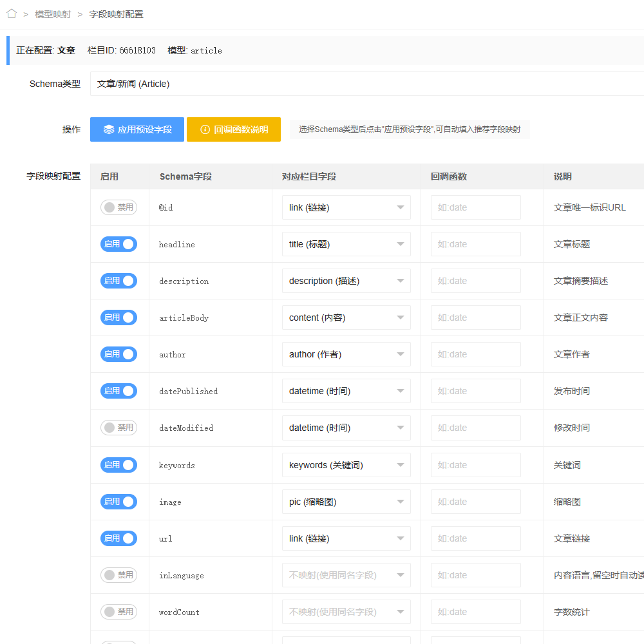Open the url row's link (链接) dropdown
Screen dimensions: 644x644
tap(346, 538)
